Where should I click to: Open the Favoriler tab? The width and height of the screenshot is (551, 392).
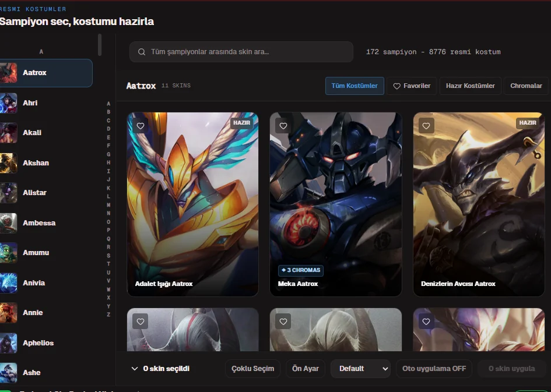point(412,86)
